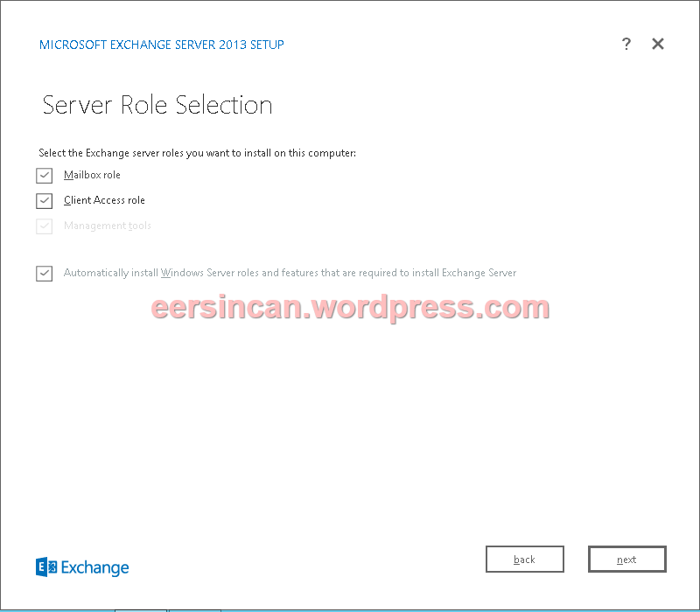
Task: Toggle automatic Windows Server roles install checkbox
Action: click(x=45, y=274)
